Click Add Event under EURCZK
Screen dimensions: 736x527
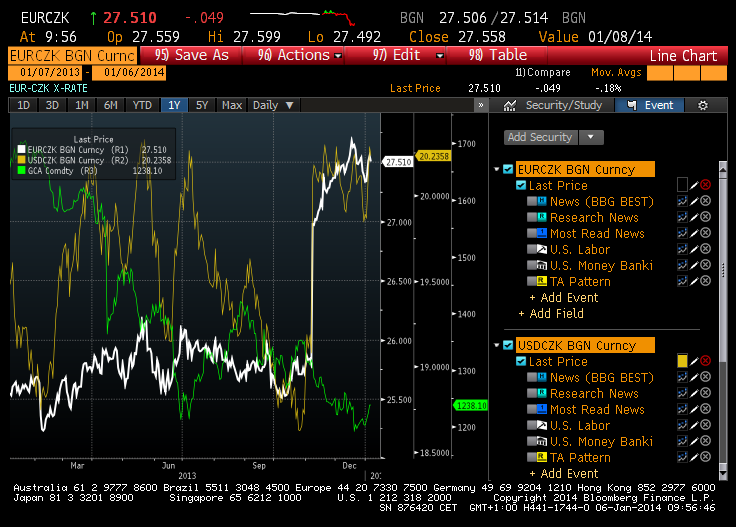point(564,298)
